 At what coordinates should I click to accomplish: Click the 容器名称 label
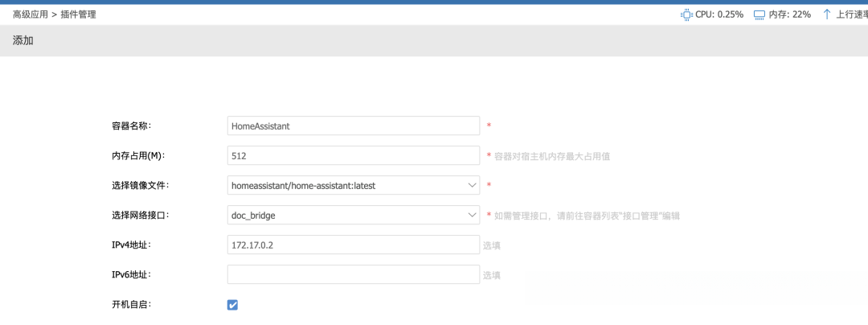pyautogui.click(x=131, y=125)
